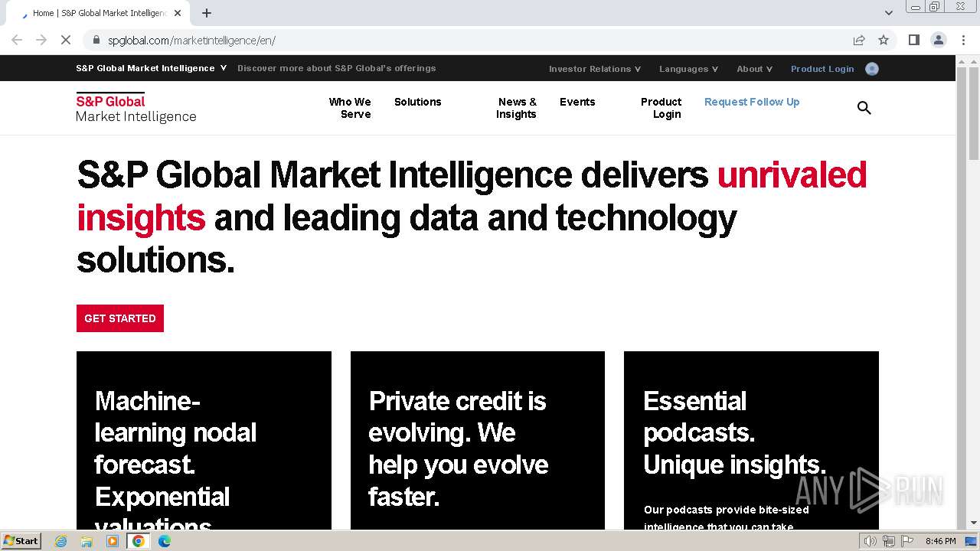
Task: Click the Product Login user avatar icon
Action: (872, 69)
